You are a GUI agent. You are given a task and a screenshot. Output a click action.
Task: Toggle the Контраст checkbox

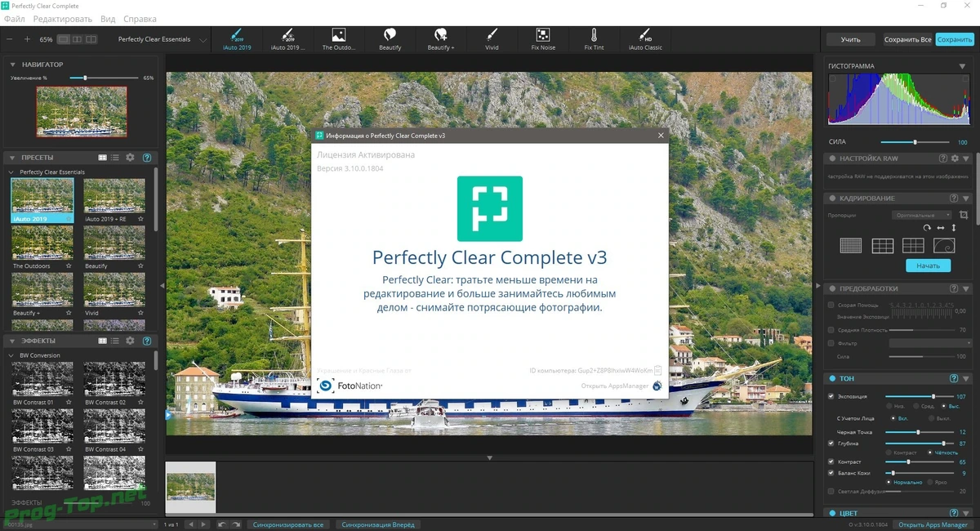tap(831, 462)
